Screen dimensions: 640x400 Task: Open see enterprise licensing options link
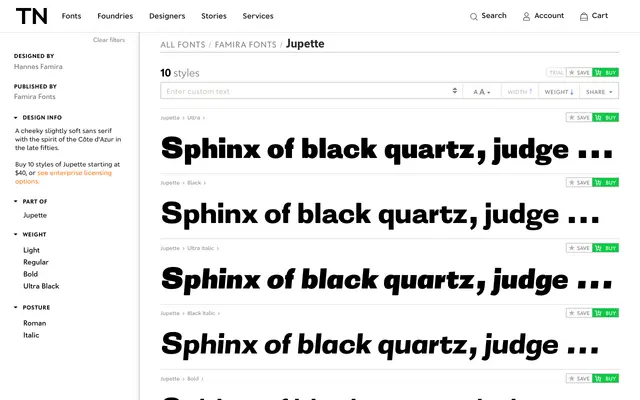[63, 177]
